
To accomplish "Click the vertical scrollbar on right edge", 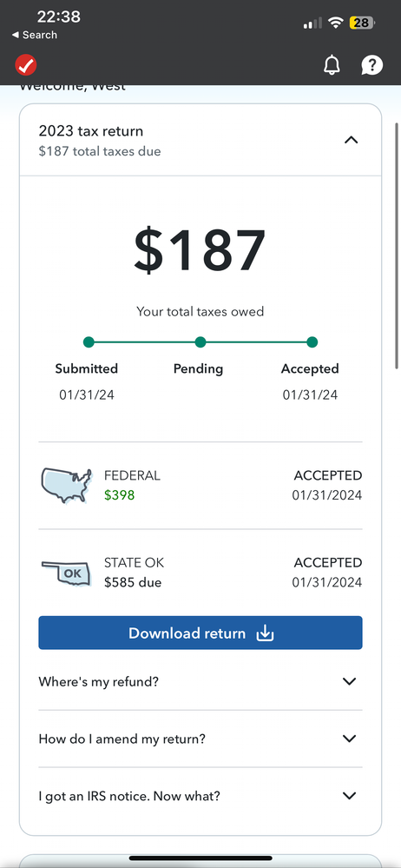I will pos(397,245).
